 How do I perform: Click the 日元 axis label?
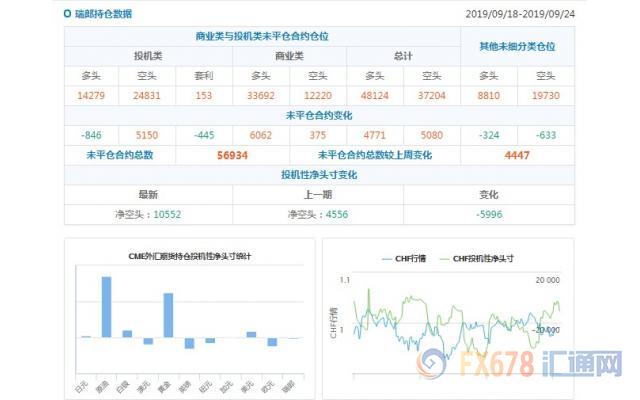(x=82, y=386)
